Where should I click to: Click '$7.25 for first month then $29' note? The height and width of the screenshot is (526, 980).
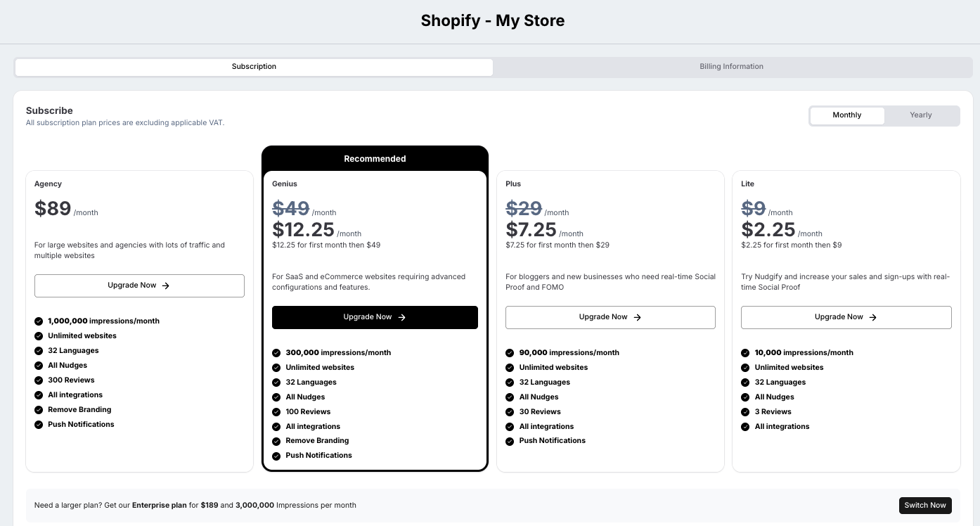(557, 245)
